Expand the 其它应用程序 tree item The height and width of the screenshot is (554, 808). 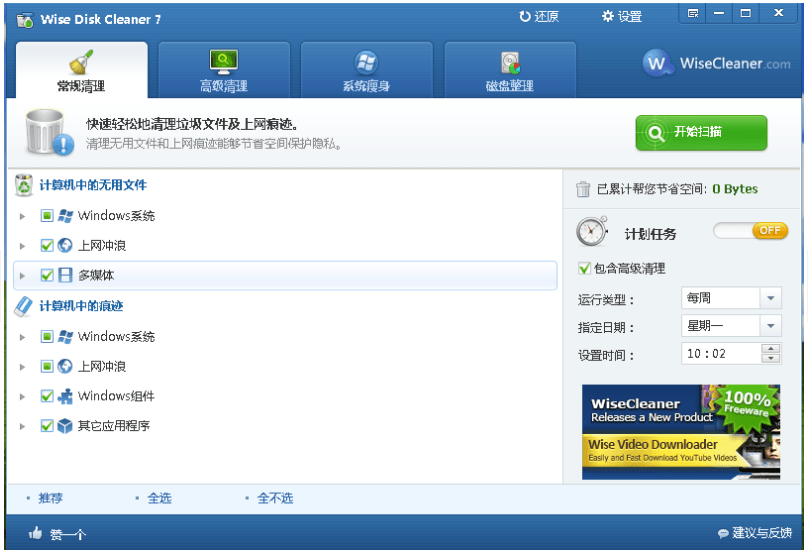(x=23, y=426)
